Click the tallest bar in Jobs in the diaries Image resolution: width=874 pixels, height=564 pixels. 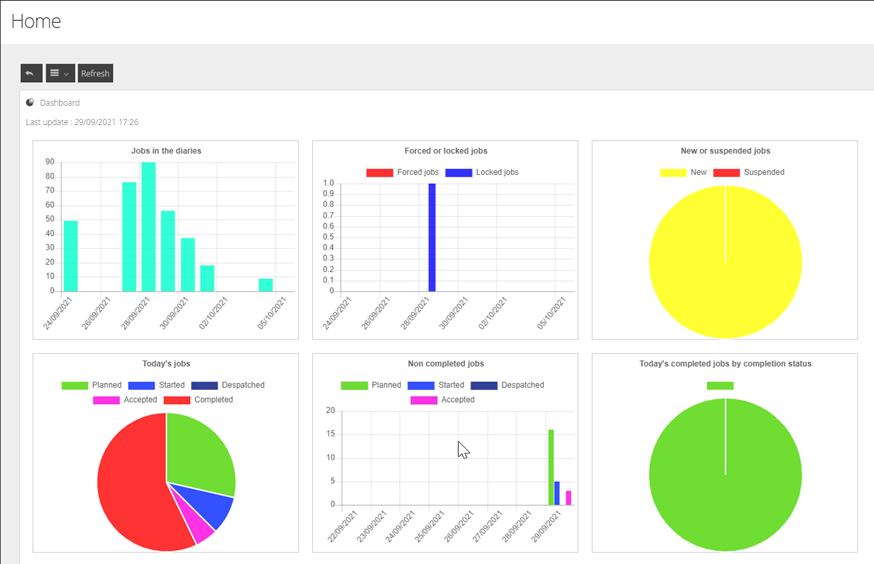[148, 227]
